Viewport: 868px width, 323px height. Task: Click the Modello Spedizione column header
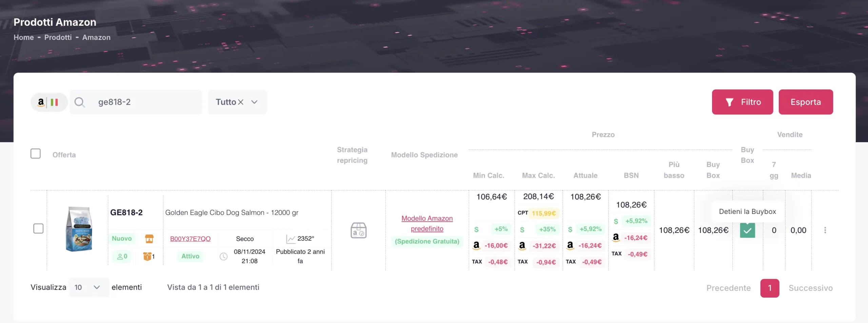[425, 155]
